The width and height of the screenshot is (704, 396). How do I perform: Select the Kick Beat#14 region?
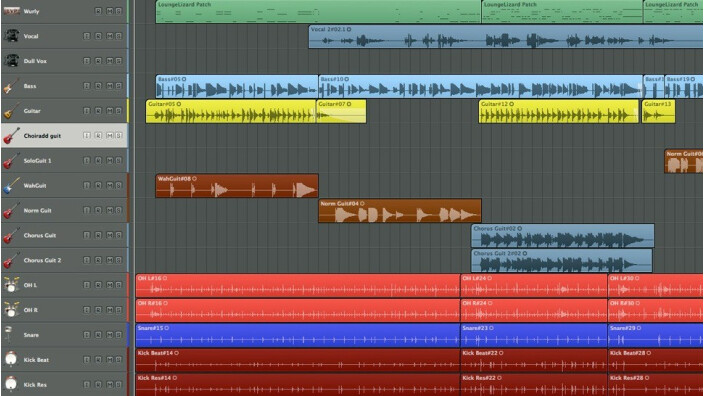tap(298, 361)
